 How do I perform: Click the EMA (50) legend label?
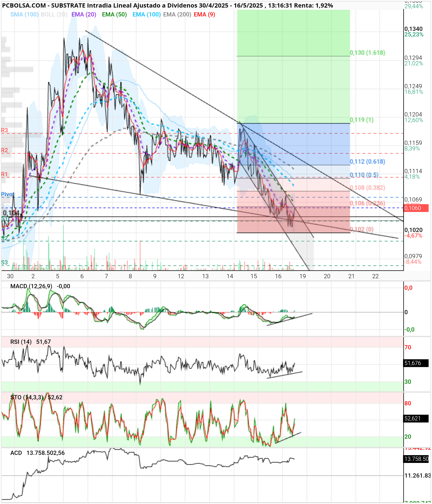point(114,15)
